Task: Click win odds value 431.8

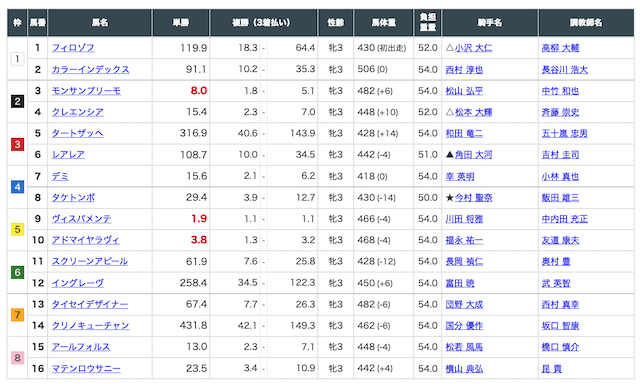Action: (193, 326)
